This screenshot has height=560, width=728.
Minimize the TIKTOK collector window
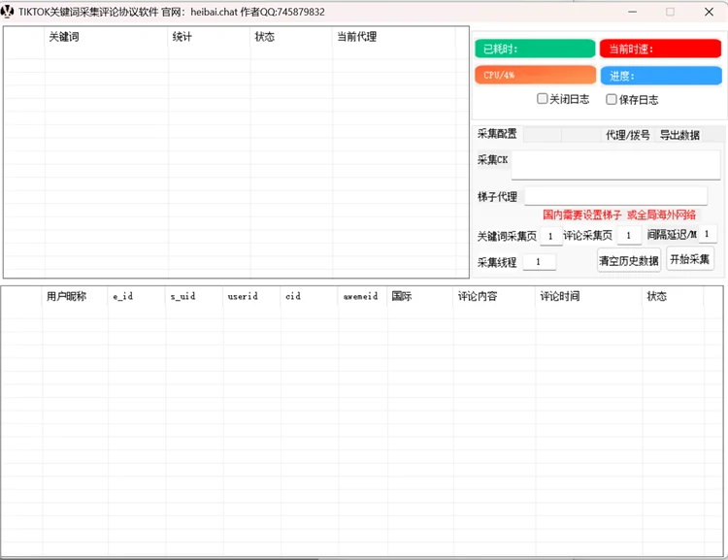click(x=632, y=12)
